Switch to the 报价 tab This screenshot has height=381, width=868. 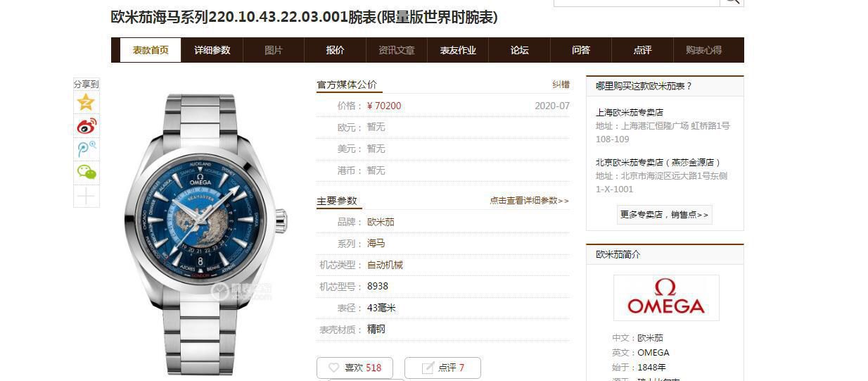pyautogui.click(x=336, y=50)
